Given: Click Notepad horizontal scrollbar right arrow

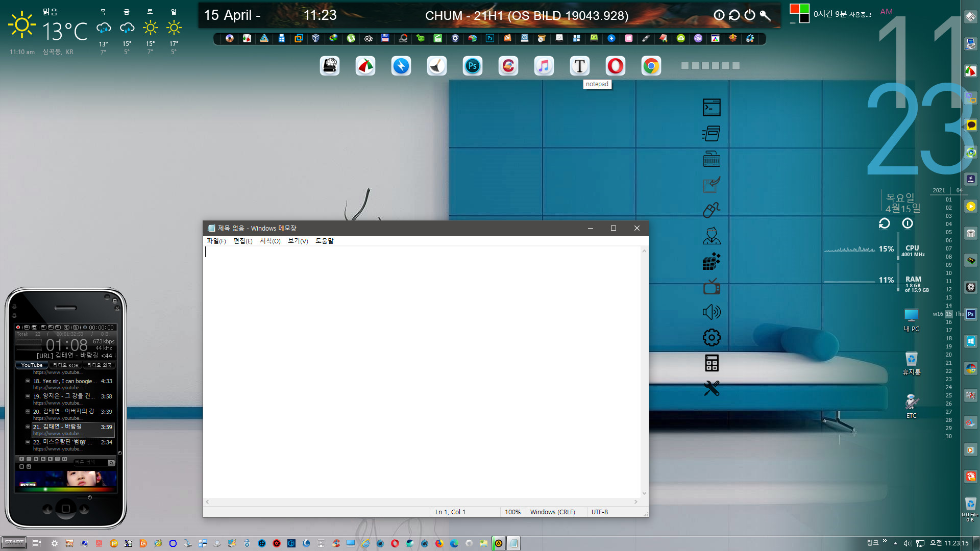Looking at the screenshot, I should [x=636, y=502].
